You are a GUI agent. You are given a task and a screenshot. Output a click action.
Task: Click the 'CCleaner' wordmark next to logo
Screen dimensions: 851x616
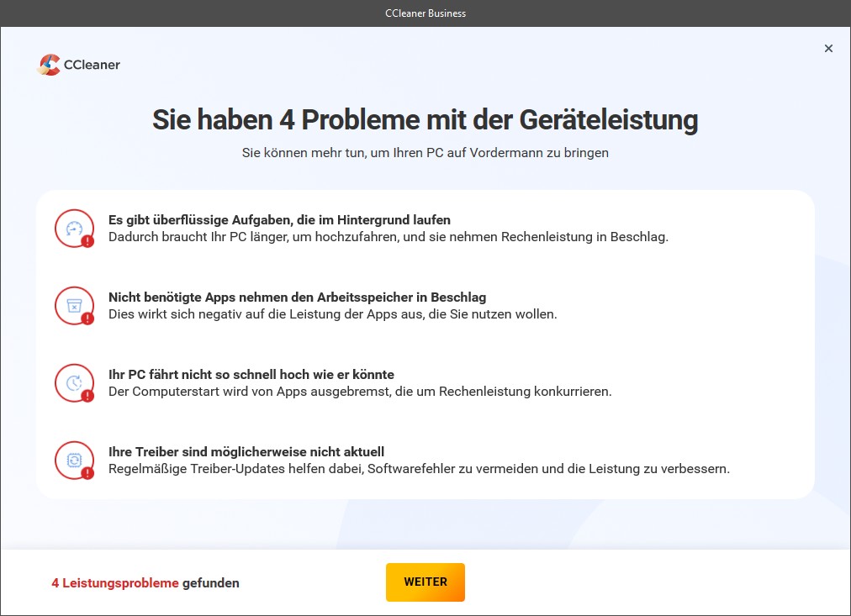(92, 65)
